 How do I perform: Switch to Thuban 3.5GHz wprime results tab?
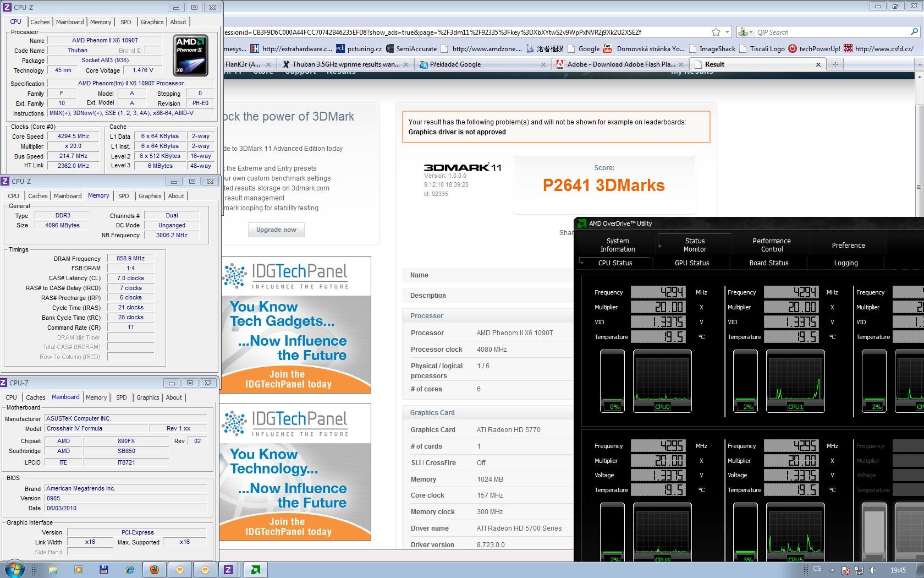tap(345, 64)
